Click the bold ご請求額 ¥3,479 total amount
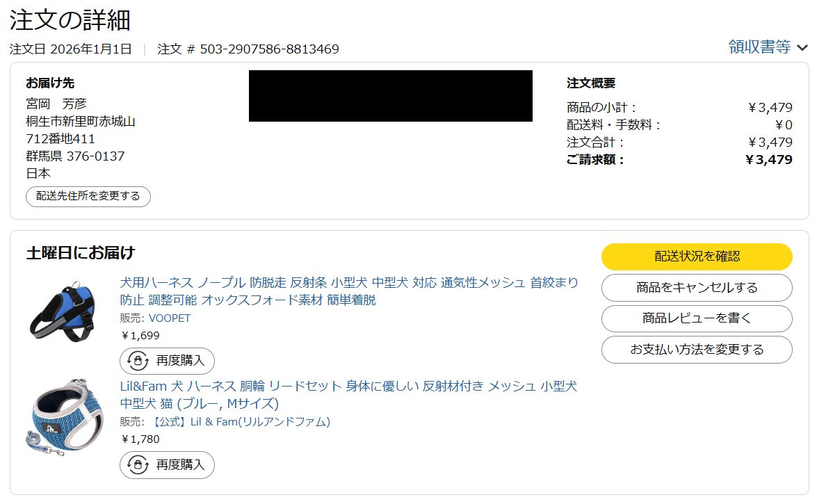The width and height of the screenshot is (817, 504). click(768, 160)
